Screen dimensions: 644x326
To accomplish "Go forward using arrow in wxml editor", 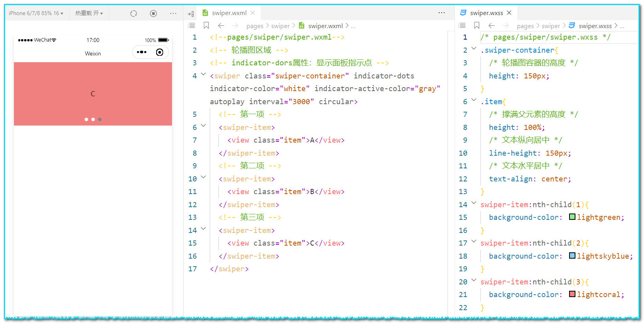I will (235, 25).
